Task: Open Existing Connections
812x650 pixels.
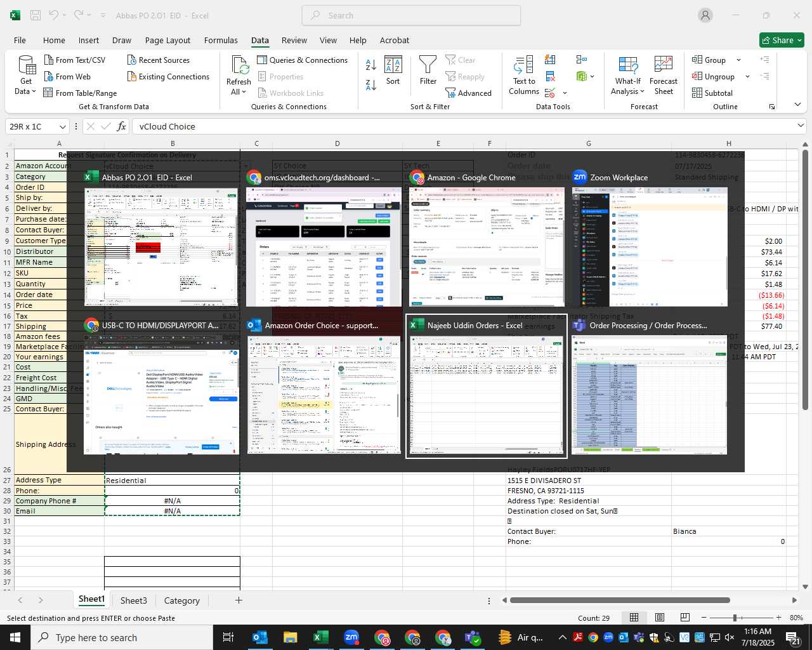Action: pyautogui.click(x=168, y=76)
